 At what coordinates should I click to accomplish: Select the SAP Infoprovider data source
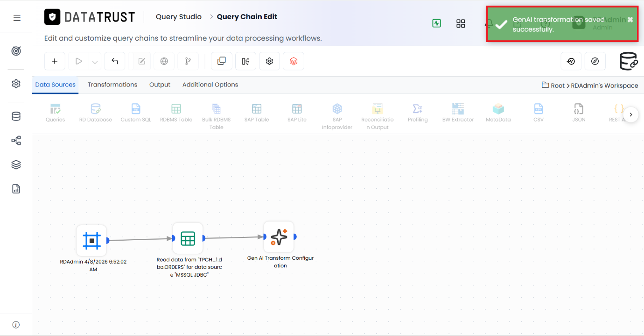tap(337, 116)
